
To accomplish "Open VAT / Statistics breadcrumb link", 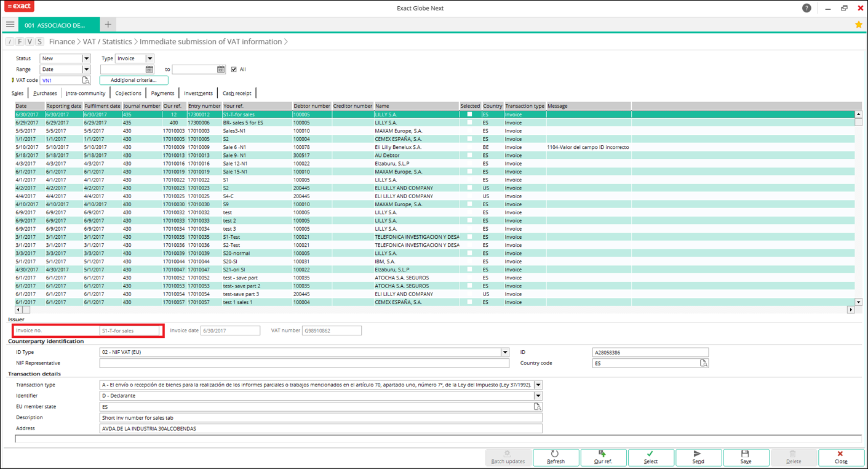I will [x=108, y=42].
